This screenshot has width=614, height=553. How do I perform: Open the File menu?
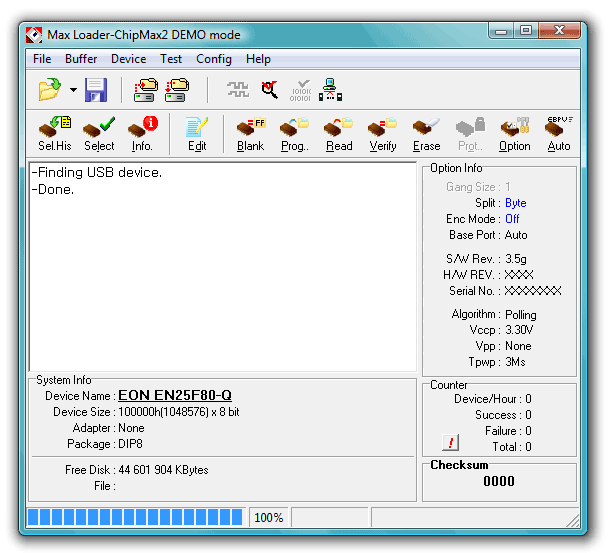[x=42, y=59]
